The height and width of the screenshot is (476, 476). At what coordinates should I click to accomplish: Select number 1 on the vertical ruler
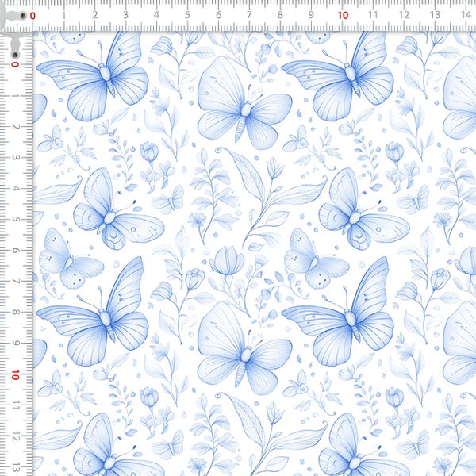click(x=15, y=96)
